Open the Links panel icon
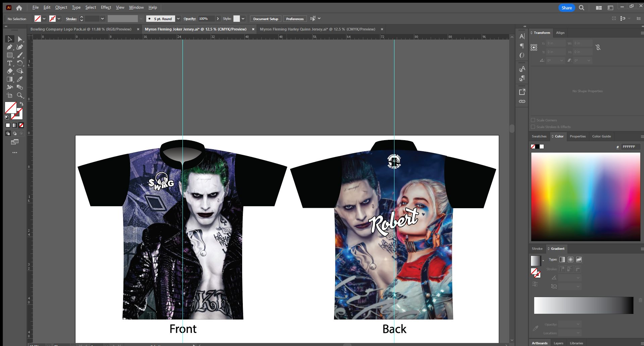 [x=522, y=101]
